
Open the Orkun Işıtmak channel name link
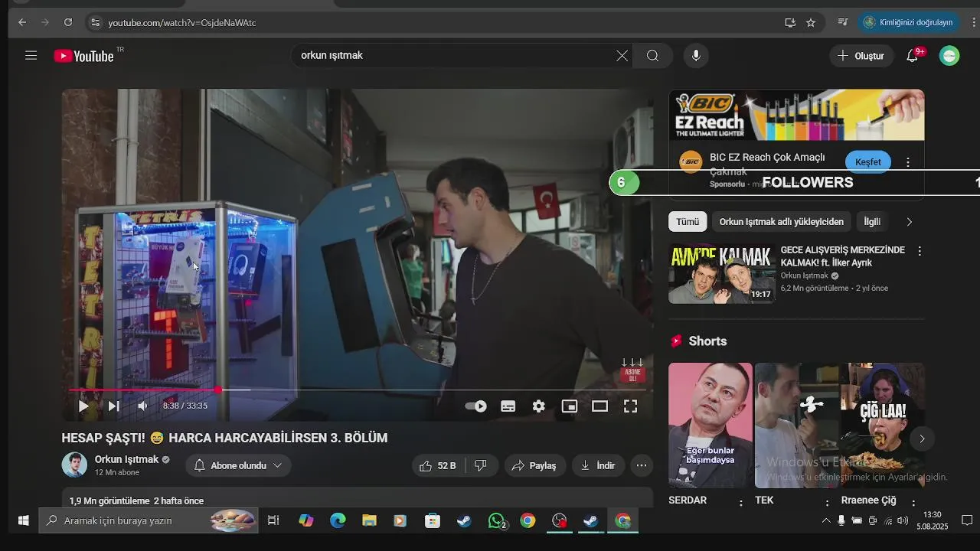coord(126,459)
